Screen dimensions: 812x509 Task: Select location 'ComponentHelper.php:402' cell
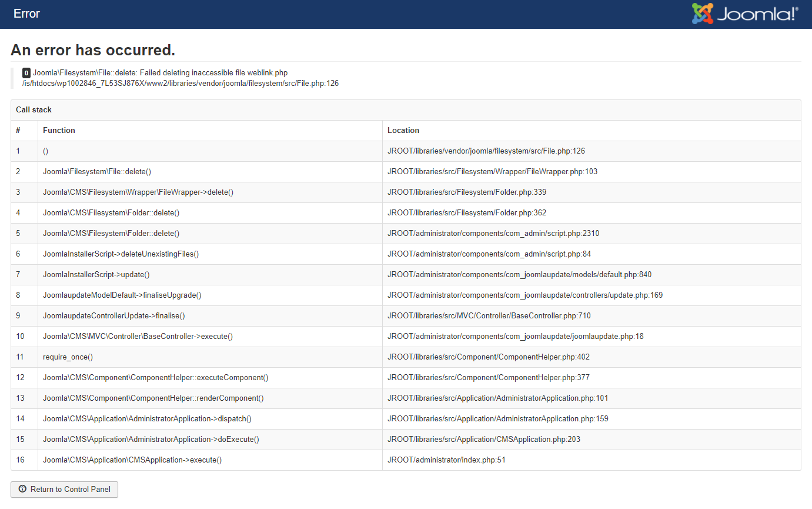[592, 357]
